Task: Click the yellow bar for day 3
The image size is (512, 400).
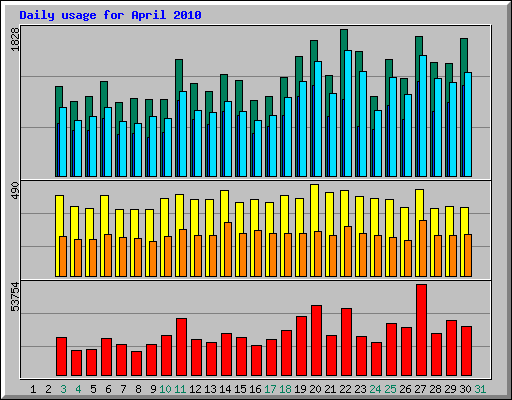Action: (59, 216)
